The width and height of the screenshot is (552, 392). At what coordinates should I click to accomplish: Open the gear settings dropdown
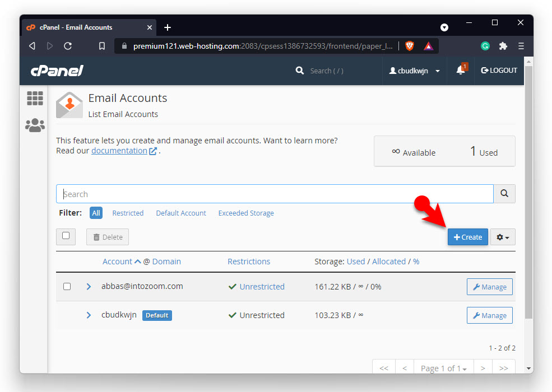[503, 237]
